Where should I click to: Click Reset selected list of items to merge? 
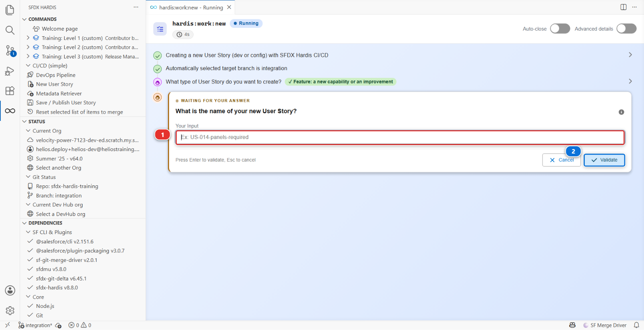(79, 112)
